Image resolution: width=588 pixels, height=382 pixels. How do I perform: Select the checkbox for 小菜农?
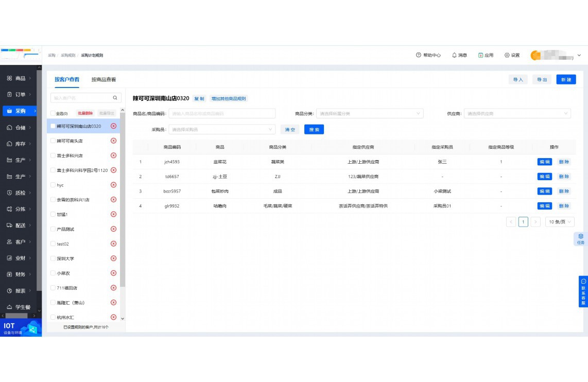53,273
